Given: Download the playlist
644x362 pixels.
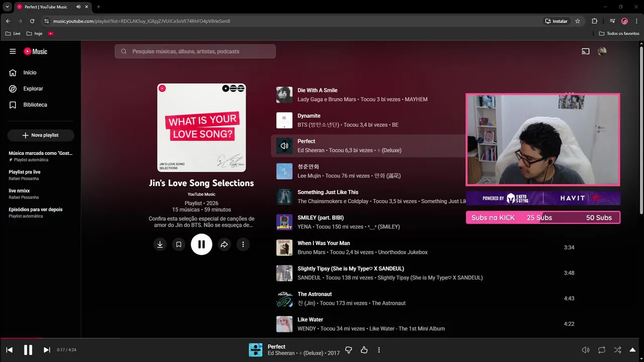Looking at the screenshot, I should click(160, 244).
